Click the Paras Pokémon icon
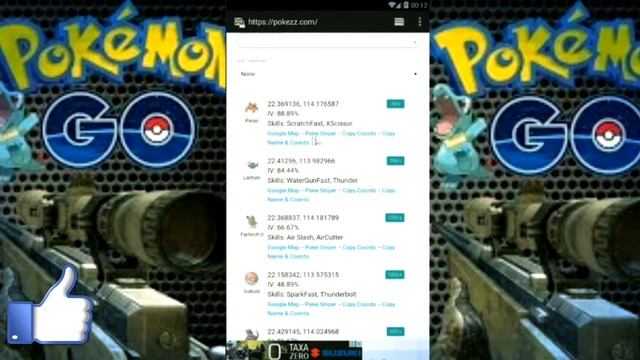640x360 pixels. (251, 108)
